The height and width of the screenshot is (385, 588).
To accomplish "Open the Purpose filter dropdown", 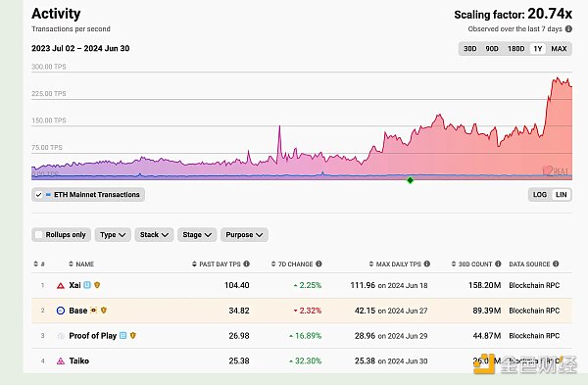I will [x=244, y=235].
